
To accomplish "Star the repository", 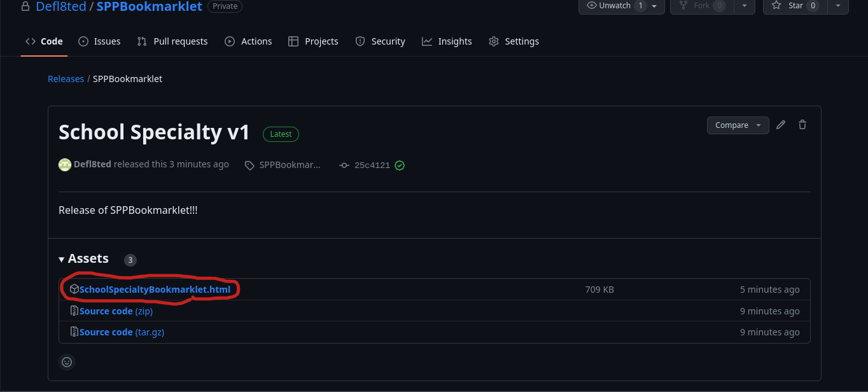I will (x=795, y=6).
